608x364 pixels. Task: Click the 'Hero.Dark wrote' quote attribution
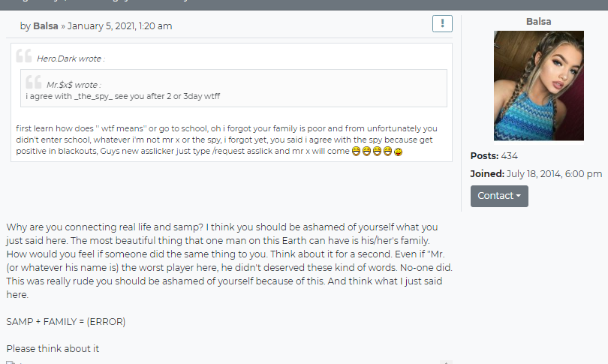(71, 59)
